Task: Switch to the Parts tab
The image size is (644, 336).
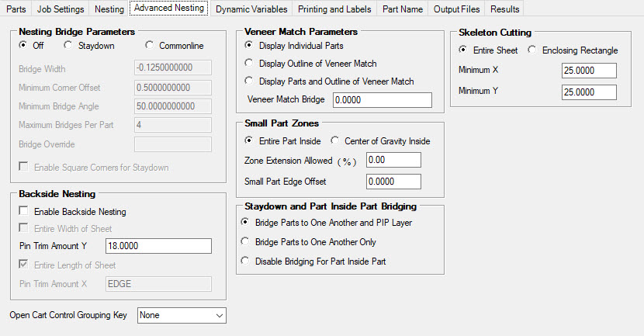Action: pyautogui.click(x=16, y=9)
